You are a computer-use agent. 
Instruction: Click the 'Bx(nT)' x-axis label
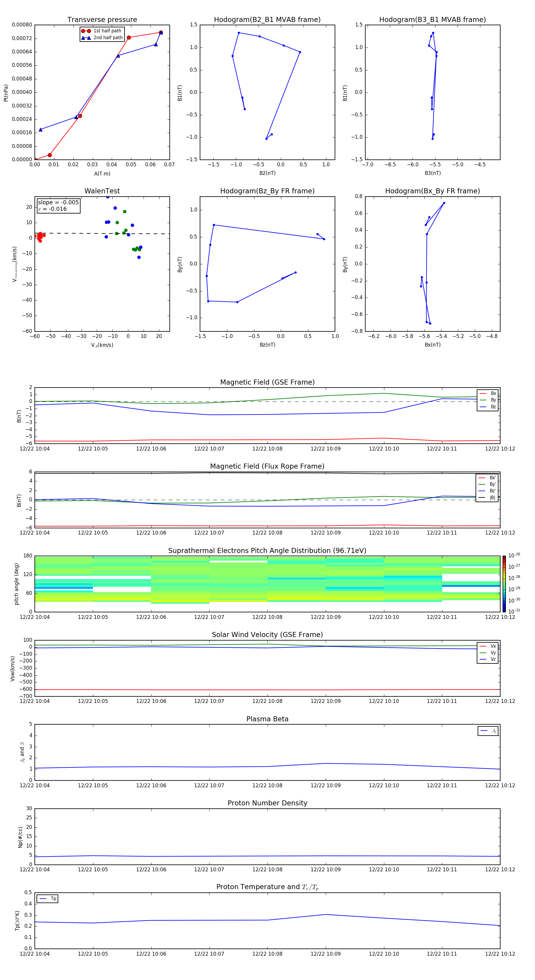[432, 345]
